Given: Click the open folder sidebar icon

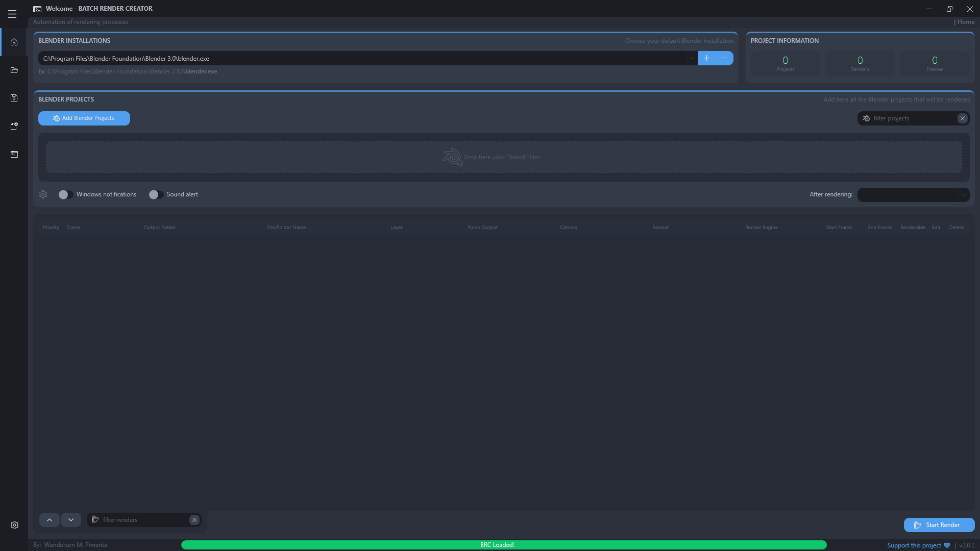Looking at the screenshot, I should click(14, 70).
